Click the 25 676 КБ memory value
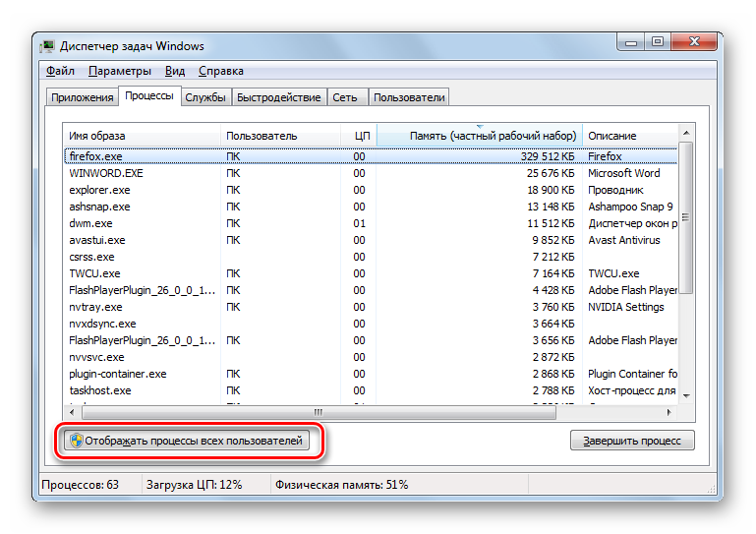This screenshot has height=534, width=756. pyautogui.click(x=551, y=173)
